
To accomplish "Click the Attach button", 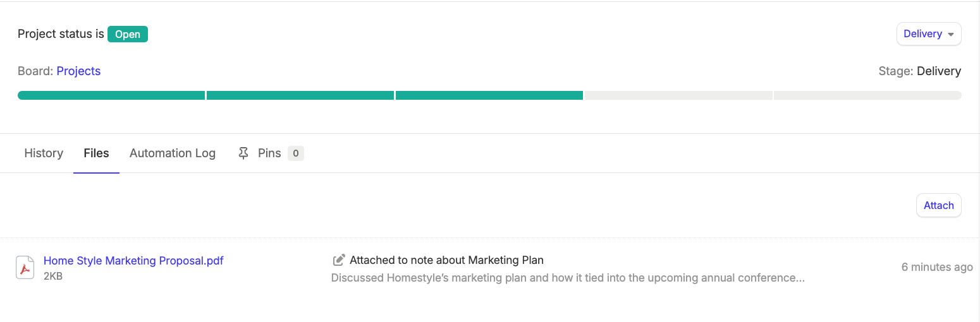I will tap(938, 205).
